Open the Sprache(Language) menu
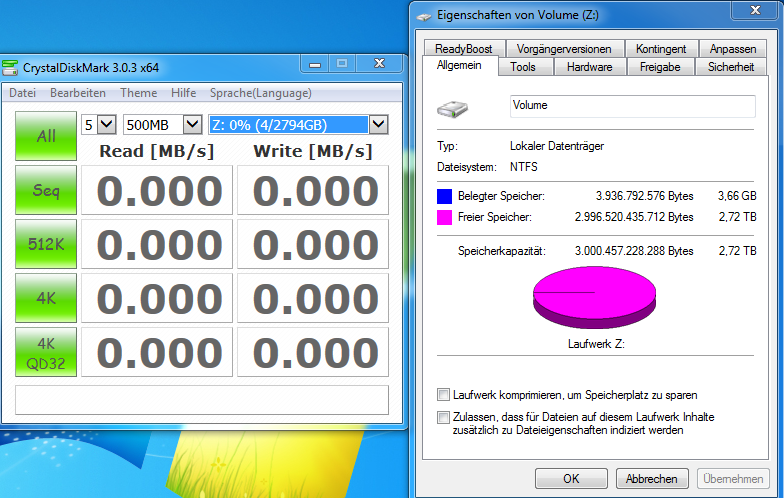 point(260,93)
